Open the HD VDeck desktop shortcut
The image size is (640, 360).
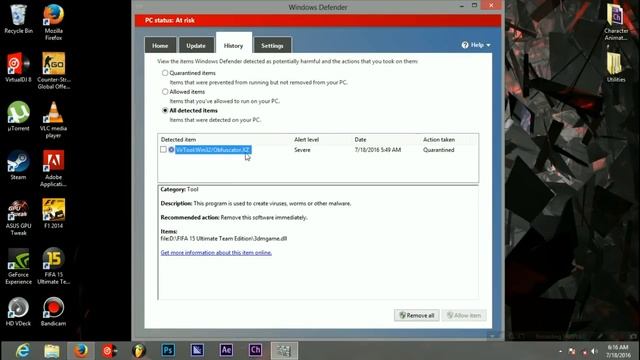click(x=18, y=311)
